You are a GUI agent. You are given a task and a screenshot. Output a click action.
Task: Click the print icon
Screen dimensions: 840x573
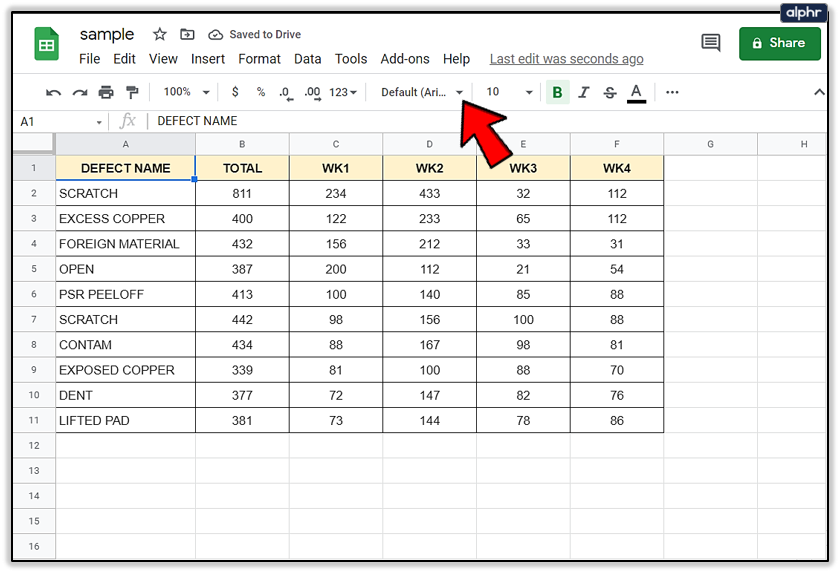pos(106,92)
